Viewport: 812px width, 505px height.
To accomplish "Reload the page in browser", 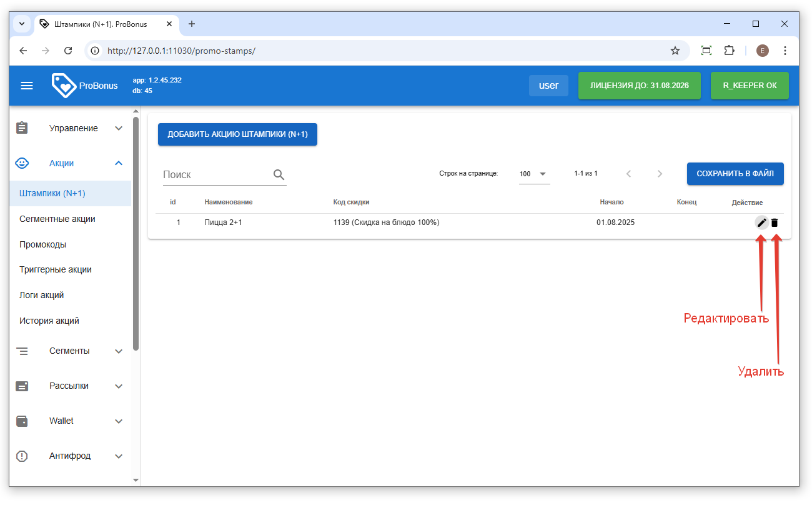I will click(x=69, y=51).
